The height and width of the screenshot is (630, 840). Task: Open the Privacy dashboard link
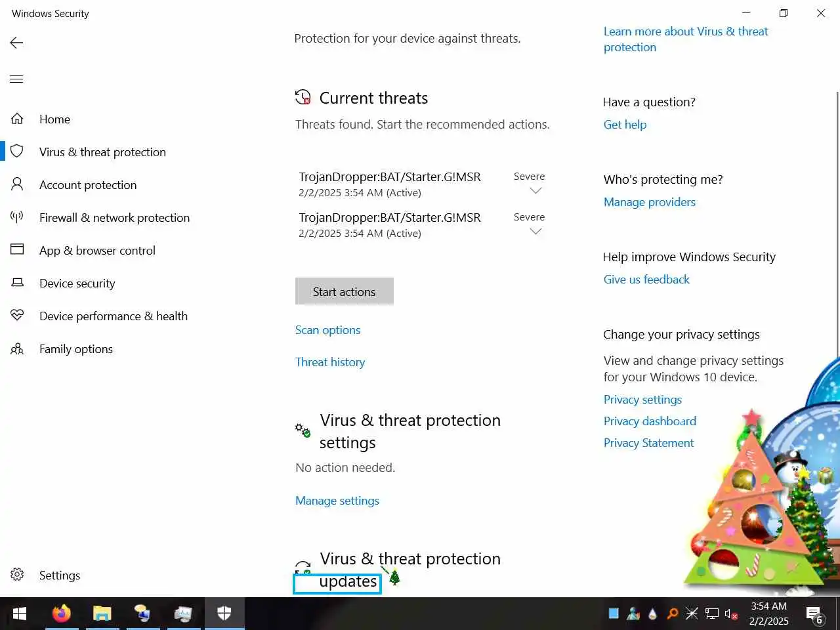[650, 421]
